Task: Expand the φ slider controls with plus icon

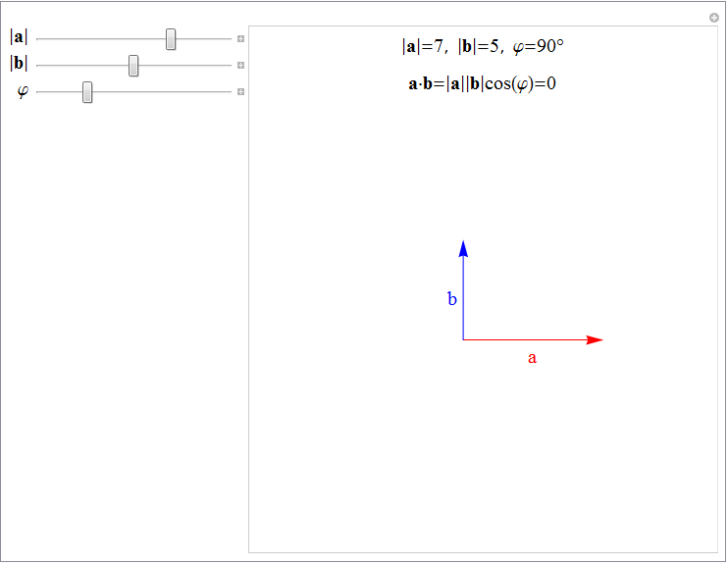Action: point(240,92)
